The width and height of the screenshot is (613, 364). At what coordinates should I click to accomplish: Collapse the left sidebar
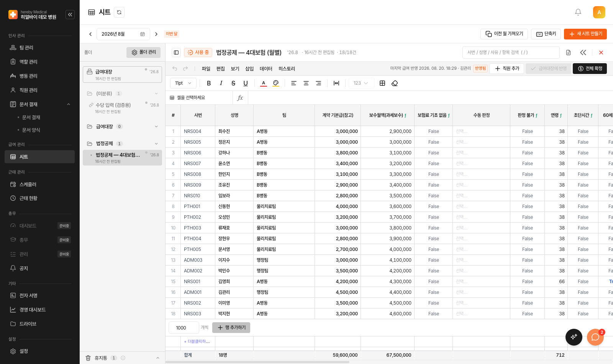click(x=70, y=15)
